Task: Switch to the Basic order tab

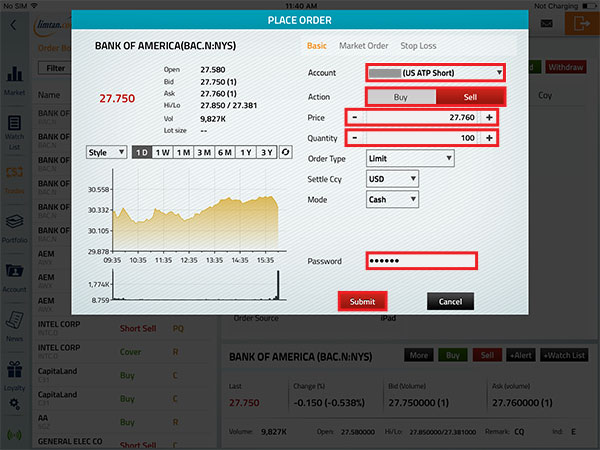Action: pos(316,46)
